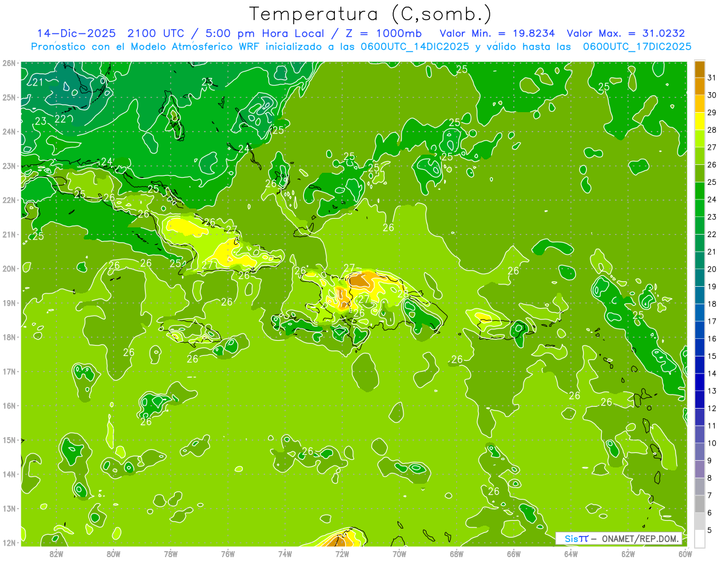Click the yellow legend swatch between 28 and 29
Image resolution: width=728 pixels, height=562 pixels.
tap(699, 121)
